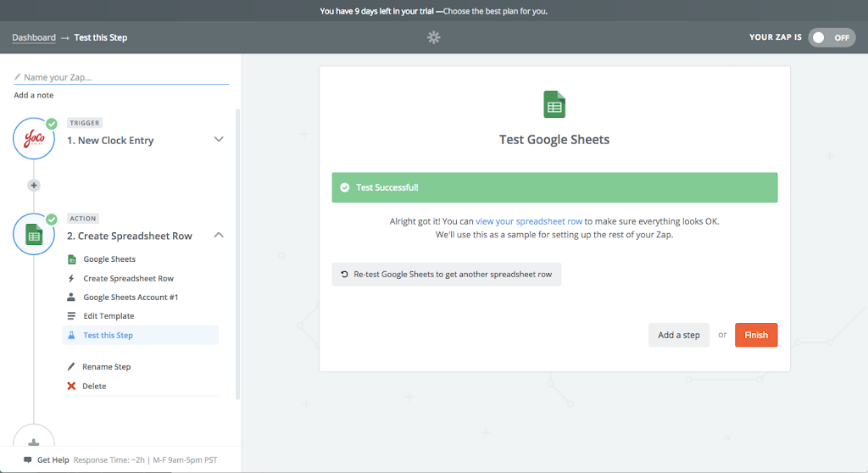Image resolution: width=868 pixels, height=473 pixels.
Task: Open Get Help at bottom left
Action: [53, 459]
